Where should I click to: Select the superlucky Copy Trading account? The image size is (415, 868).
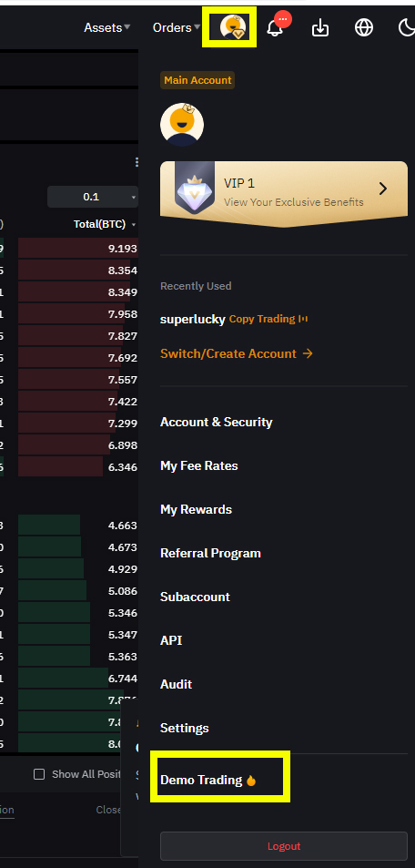click(x=234, y=319)
